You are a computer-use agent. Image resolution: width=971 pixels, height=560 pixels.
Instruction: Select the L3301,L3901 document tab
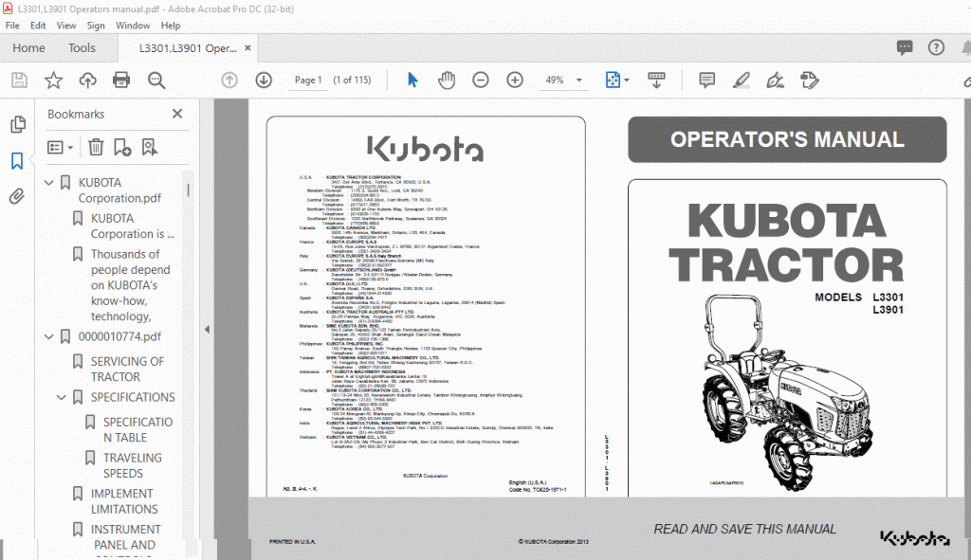point(188,47)
